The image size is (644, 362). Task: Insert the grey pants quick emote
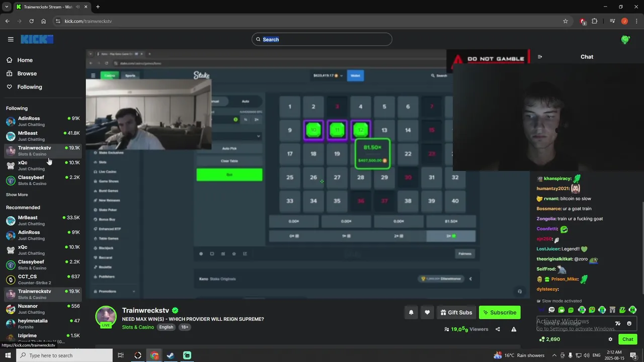click(x=612, y=310)
